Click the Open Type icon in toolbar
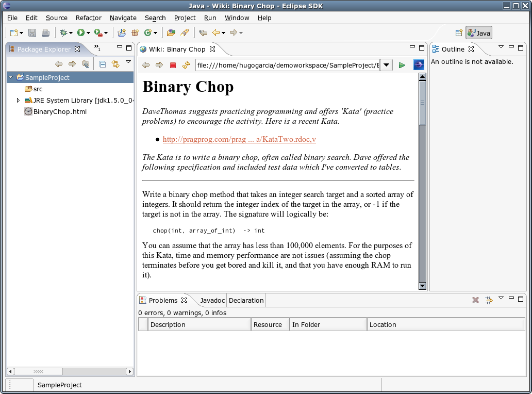This screenshot has width=532, height=394. tap(171, 33)
